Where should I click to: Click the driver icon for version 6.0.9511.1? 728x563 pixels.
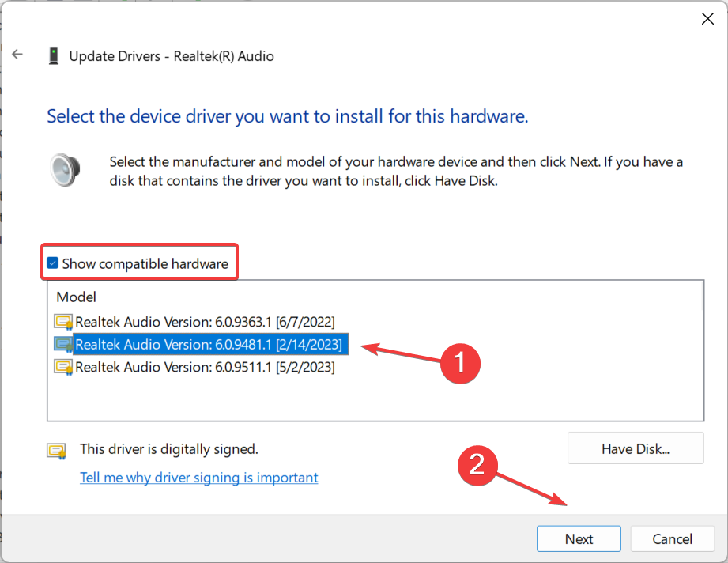pyautogui.click(x=63, y=368)
